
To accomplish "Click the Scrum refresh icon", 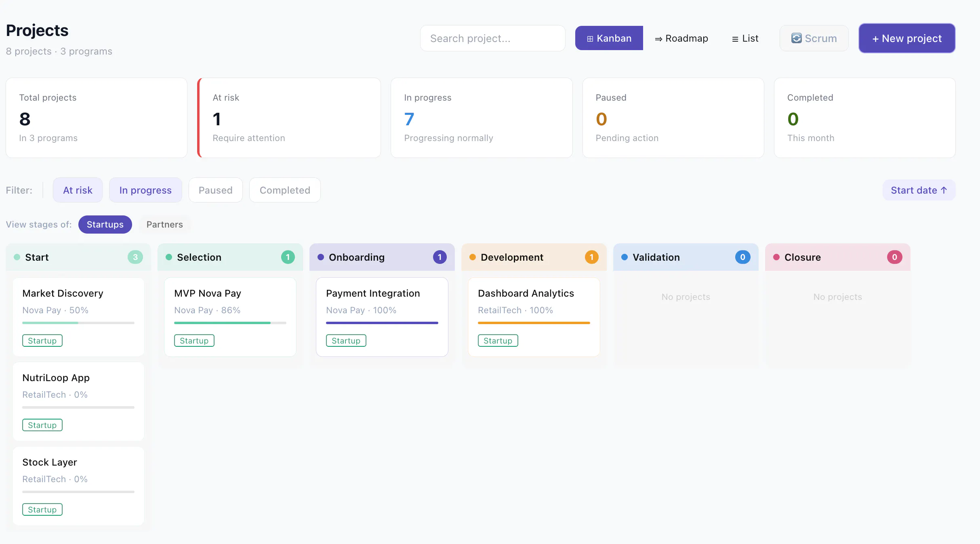I will click(x=796, y=38).
